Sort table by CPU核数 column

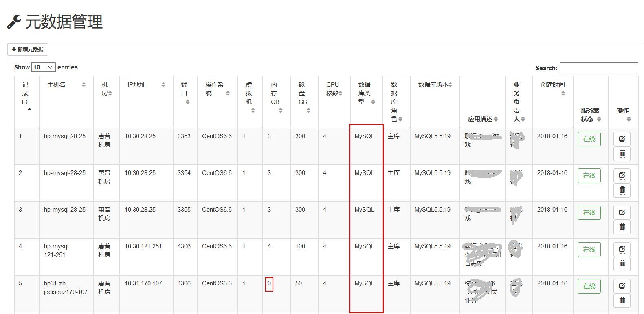(x=334, y=102)
